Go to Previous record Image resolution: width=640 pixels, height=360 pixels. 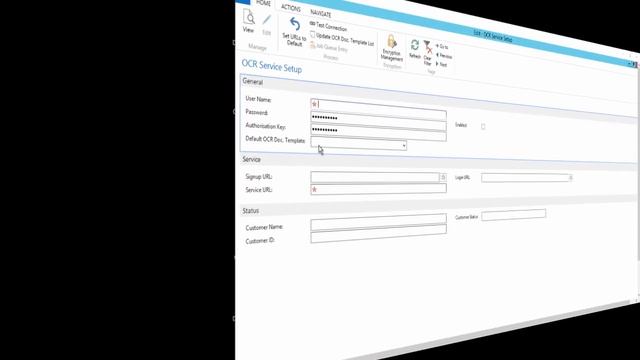point(444,56)
